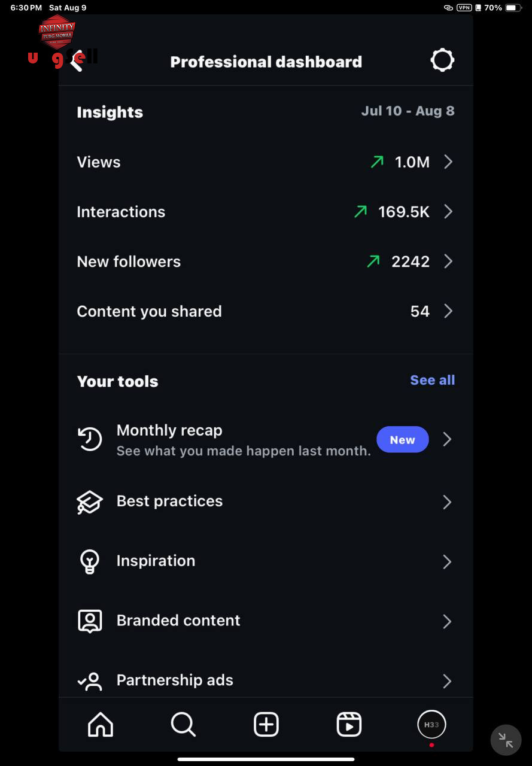Viewport: 532px width, 766px height.
Task: Expand the Views insight chevron
Action: (x=448, y=162)
